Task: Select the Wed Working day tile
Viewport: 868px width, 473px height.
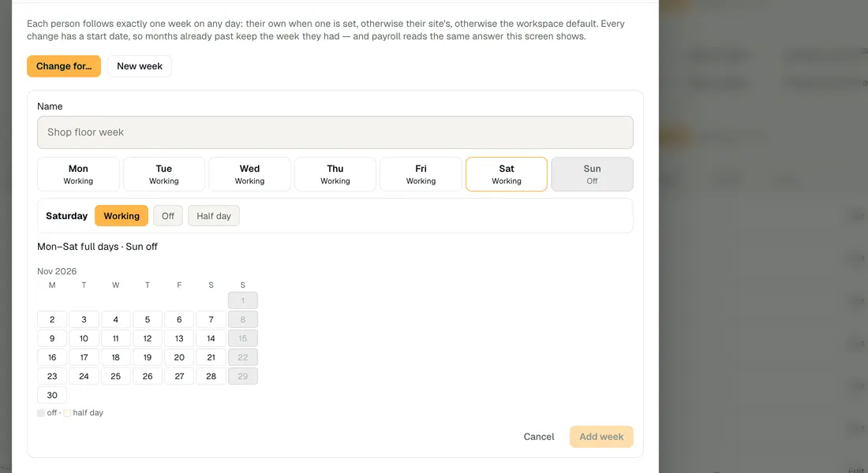Action: tap(249, 174)
